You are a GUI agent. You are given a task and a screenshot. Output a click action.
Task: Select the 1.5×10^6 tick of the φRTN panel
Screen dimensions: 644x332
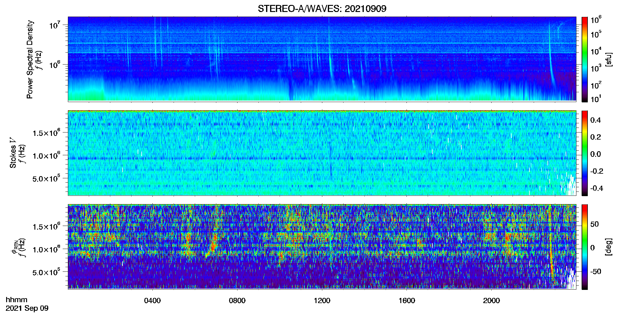46,226
